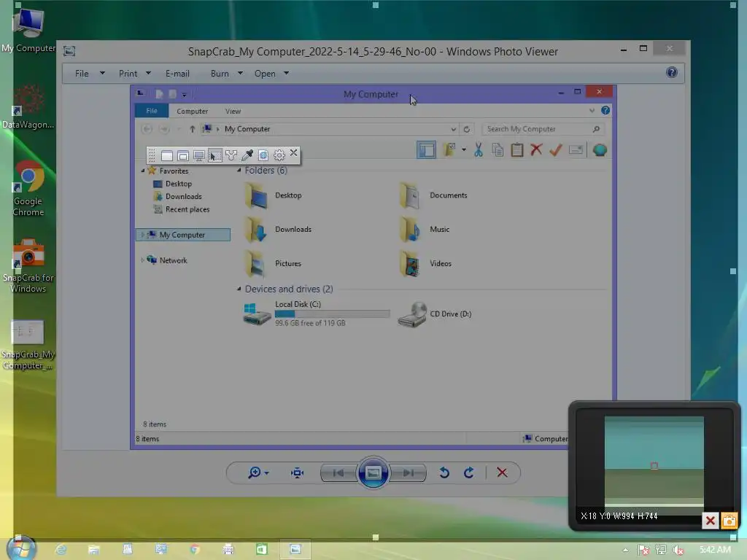The width and height of the screenshot is (747, 560).
Task: Toggle SnapCrab's capture selected area tool
Action: coord(215,156)
